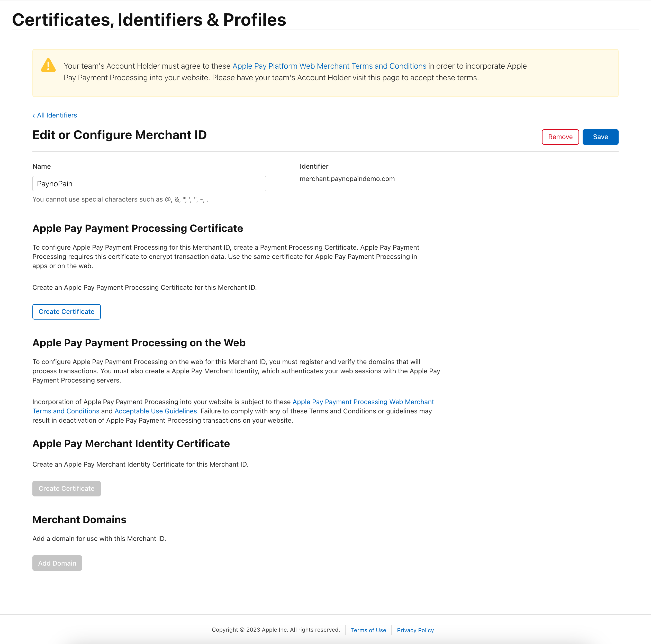Select the merchant.paynopaindemo.com identifier text
The width and height of the screenshot is (651, 644).
click(x=347, y=179)
